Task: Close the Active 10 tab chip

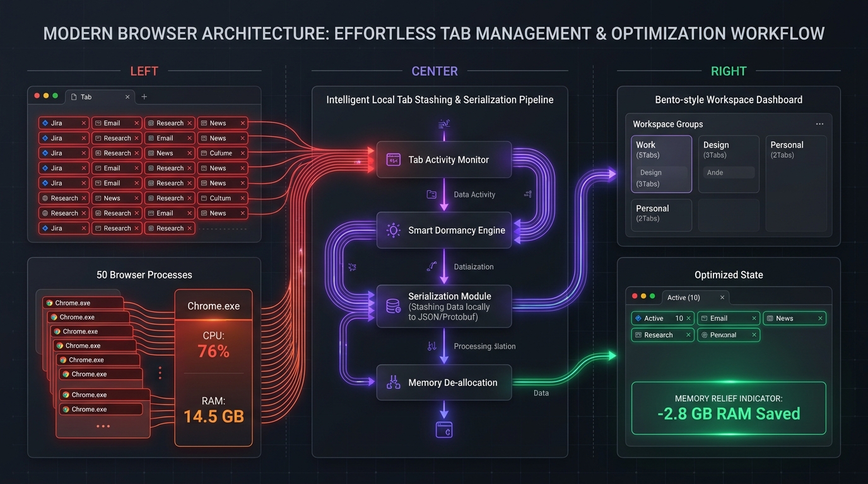Action: pos(688,318)
